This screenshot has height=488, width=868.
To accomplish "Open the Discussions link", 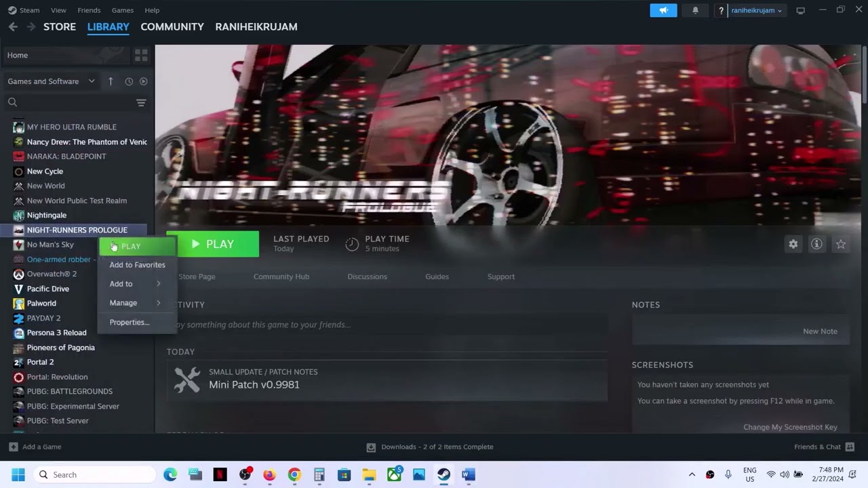I will [x=367, y=277].
